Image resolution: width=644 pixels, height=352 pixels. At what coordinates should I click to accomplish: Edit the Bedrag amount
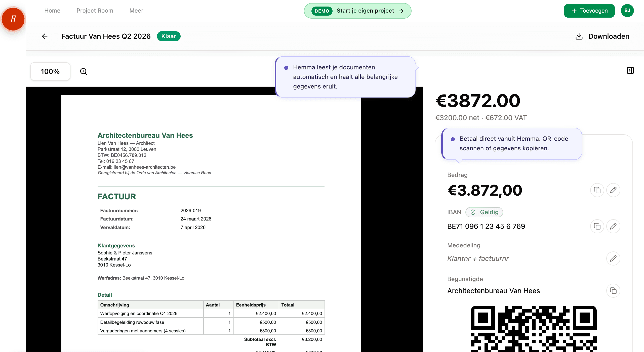(x=613, y=190)
